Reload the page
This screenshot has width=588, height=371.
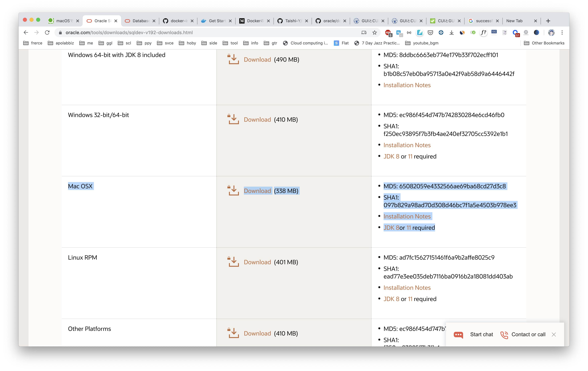point(47,32)
